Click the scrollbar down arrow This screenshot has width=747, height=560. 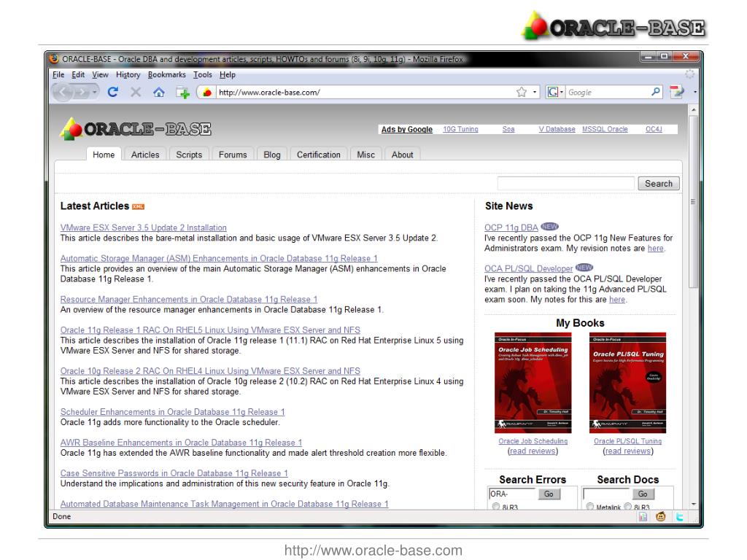tap(693, 504)
